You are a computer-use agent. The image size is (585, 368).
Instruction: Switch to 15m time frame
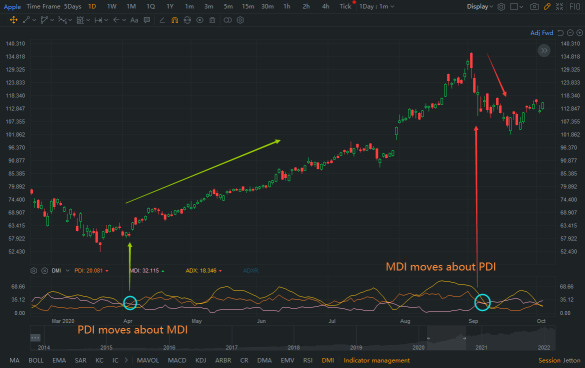[248, 6]
